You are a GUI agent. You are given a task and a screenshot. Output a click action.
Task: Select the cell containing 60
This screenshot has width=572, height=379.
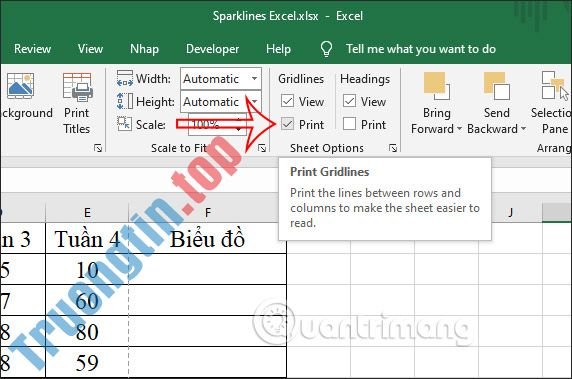pos(87,301)
